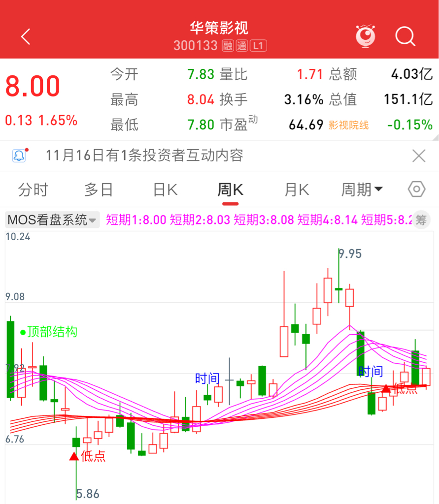The height and width of the screenshot is (504, 439).
Task: Open the 周期 period dropdown
Action: click(362, 189)
